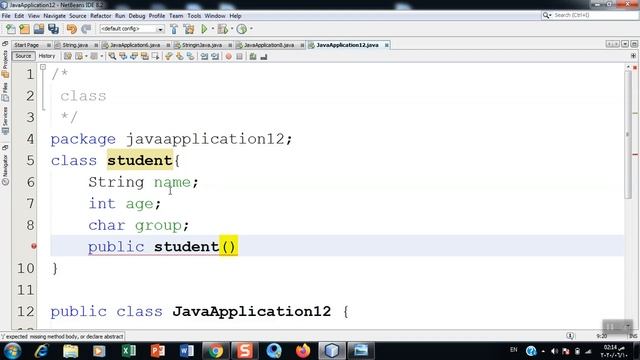The height and width of the screenshot is (360, 640).
Task: Toggle Highlight Search in editor toolbar
Action: tap(145, 56)
